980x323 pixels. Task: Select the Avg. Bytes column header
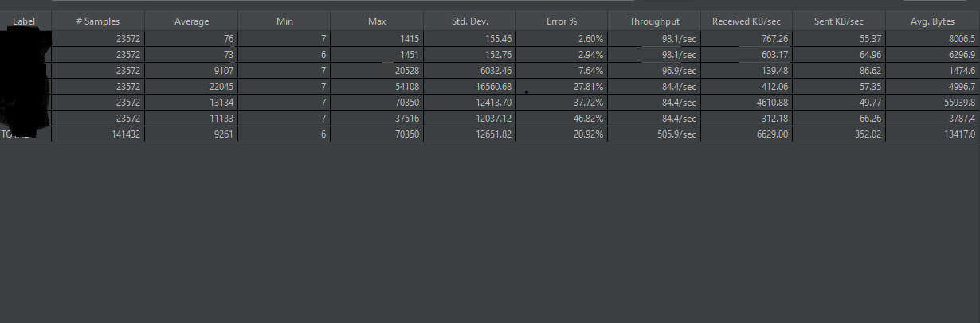click(932, 21)
